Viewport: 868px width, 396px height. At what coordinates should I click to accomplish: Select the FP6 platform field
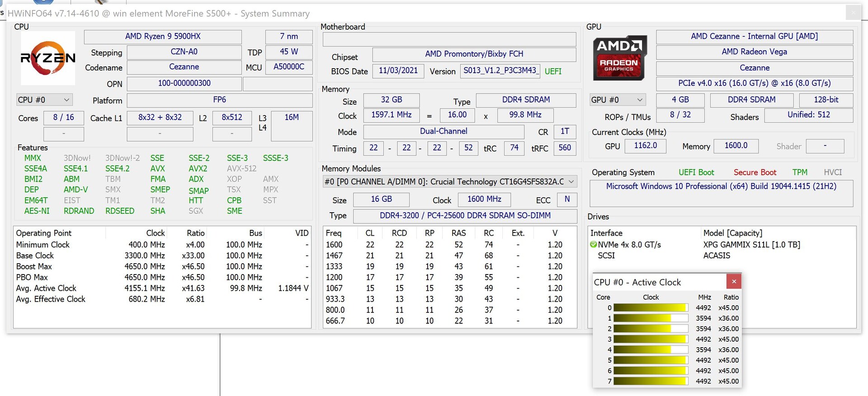[x=220, y=100]
